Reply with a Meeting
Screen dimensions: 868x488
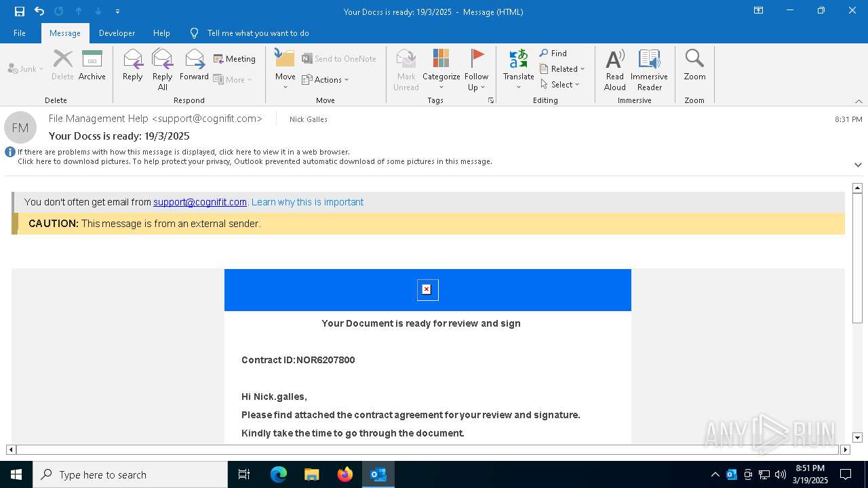[x=235, y=59]
